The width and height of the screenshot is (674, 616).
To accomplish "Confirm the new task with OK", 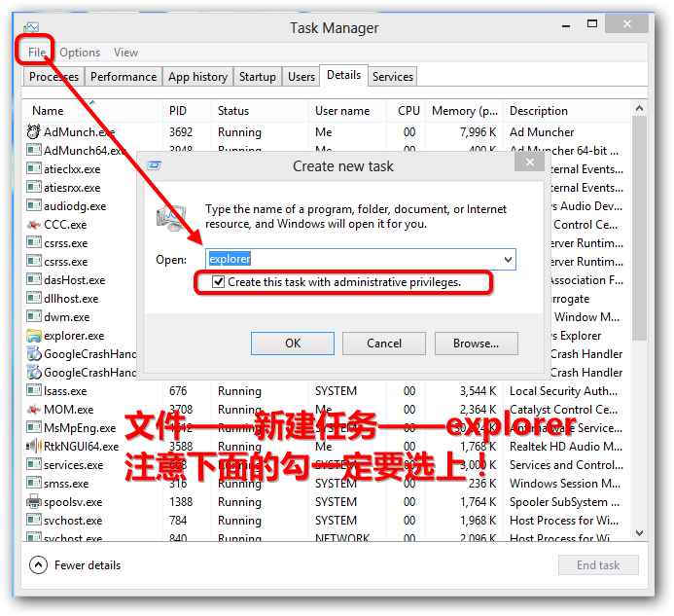I will pyautogui.click(x=293, y=344).
